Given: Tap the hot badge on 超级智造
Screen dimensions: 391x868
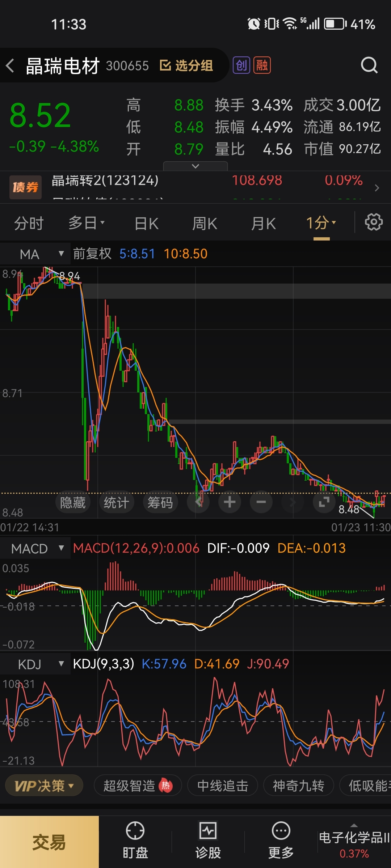Looking at the screenshot, I should coord(166,786).
